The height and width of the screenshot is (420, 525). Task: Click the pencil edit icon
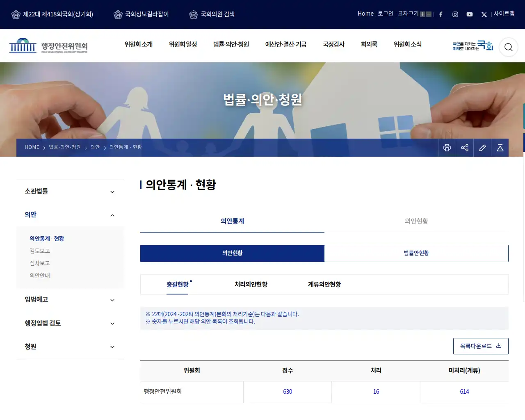tap(482, 148)
